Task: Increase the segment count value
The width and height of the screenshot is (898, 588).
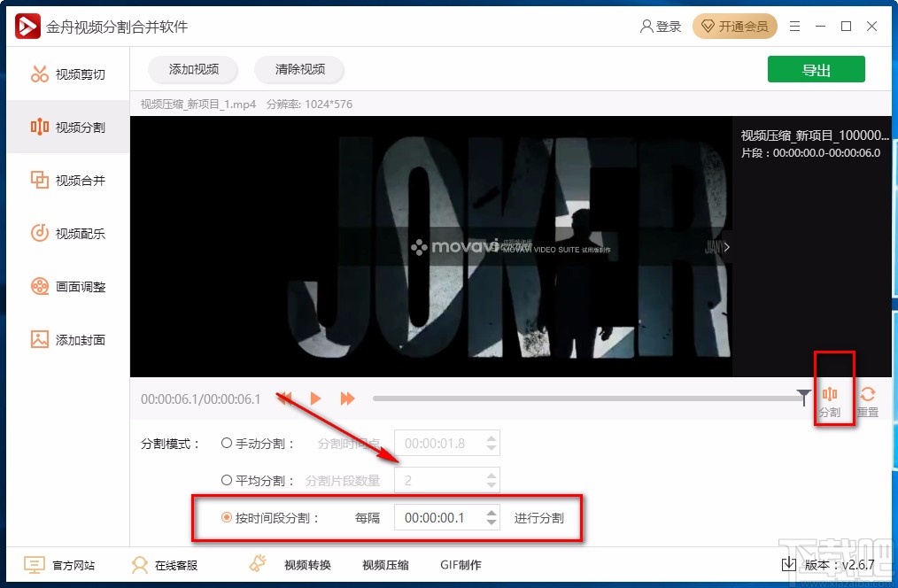Action: 492,475
